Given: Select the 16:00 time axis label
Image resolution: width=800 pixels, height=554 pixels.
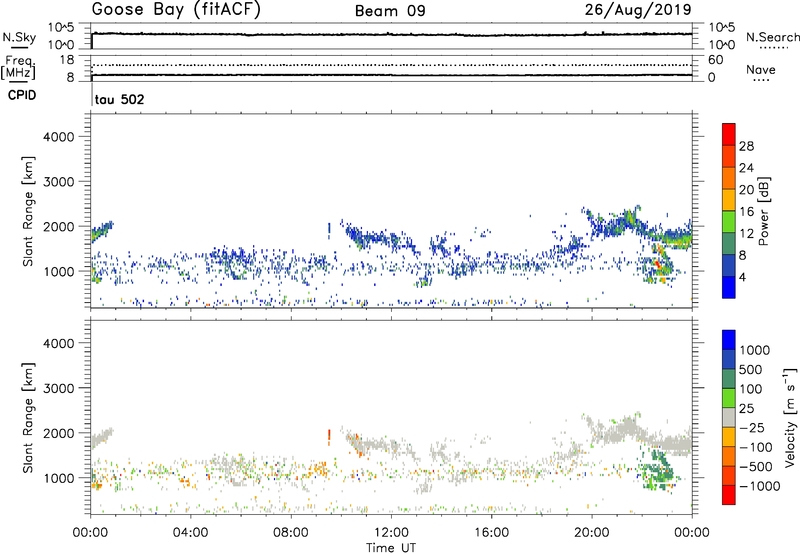Looking at the screenshot, I should point(491,533).
